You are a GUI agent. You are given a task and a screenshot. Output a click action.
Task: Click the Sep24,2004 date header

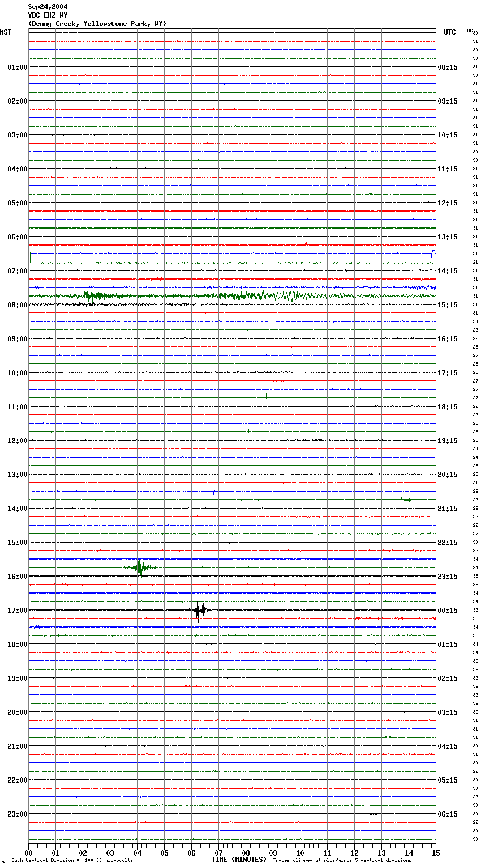coord(48,7)
